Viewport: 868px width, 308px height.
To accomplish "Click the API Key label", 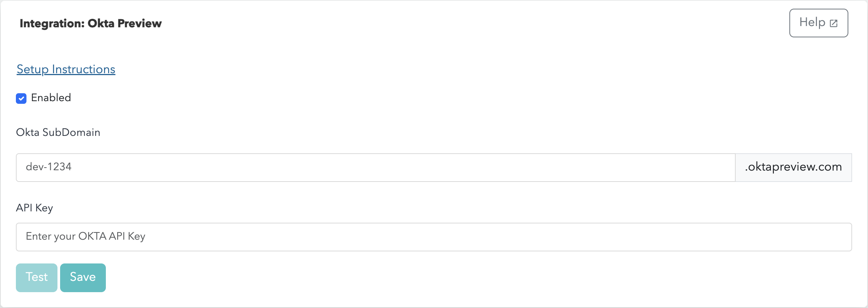I will pos(34,208).
